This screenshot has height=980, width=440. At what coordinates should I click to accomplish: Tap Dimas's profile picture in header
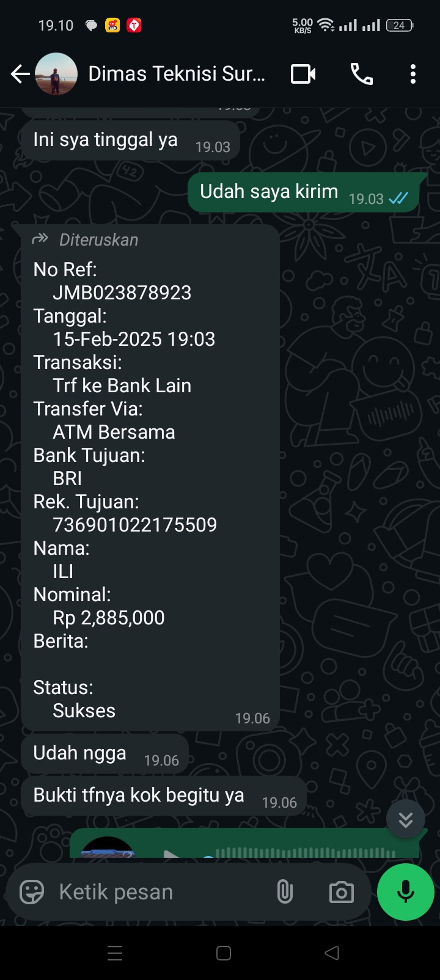(x=56, y=75)
